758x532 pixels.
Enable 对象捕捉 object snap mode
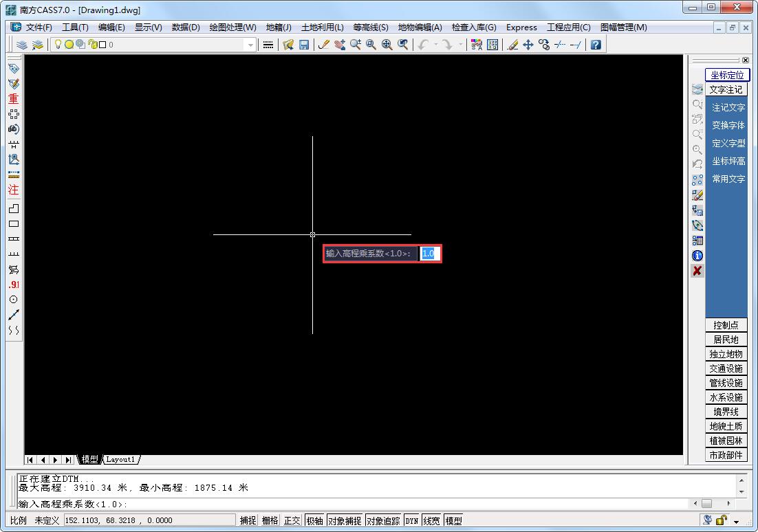[x=344, y=520]
